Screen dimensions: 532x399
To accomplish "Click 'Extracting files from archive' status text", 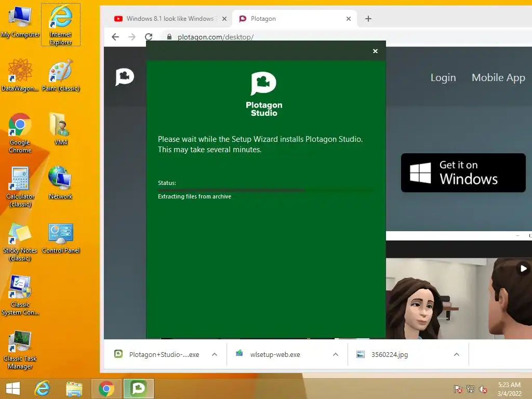I will 194,196.
